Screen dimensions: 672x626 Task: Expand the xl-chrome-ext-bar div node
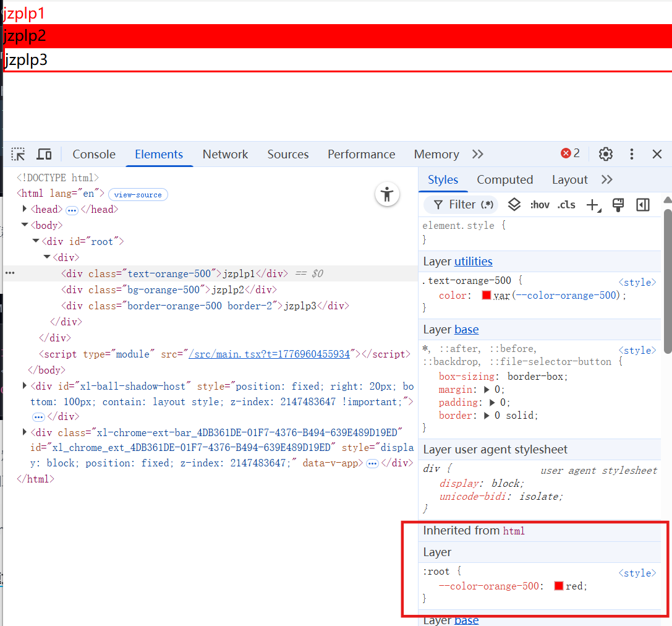(x=25, y=432)
